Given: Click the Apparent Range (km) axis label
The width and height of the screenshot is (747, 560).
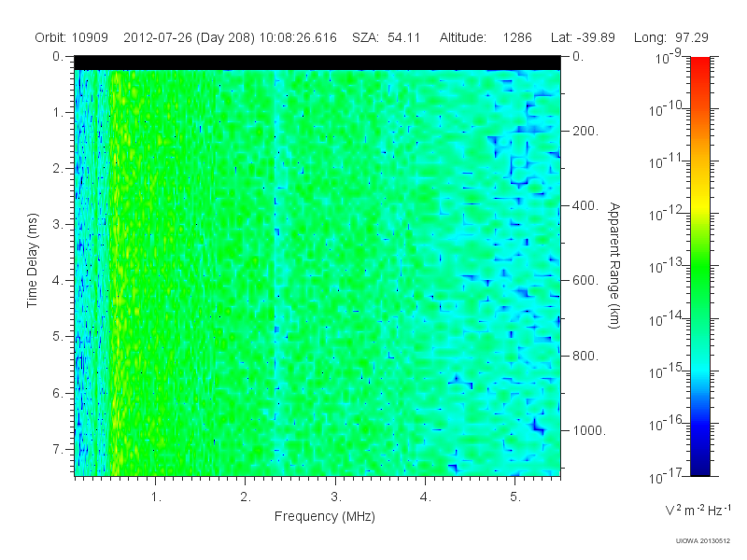Looking at the screenshot, I should (x=614, y=265).
